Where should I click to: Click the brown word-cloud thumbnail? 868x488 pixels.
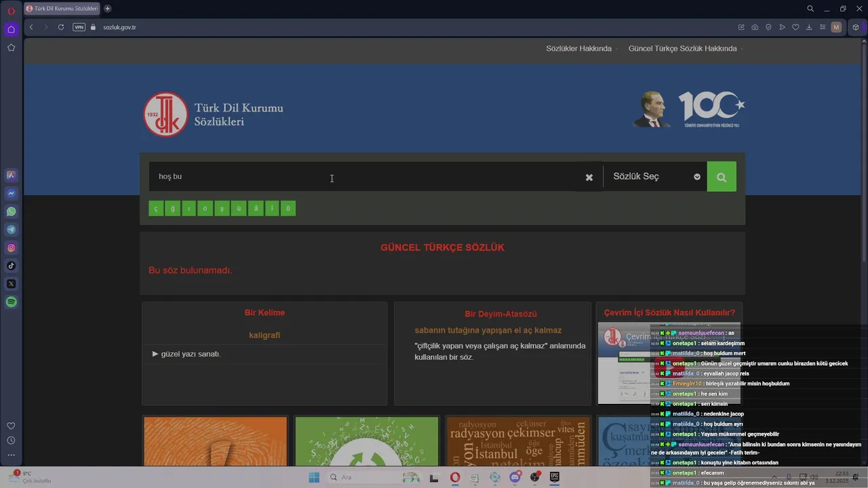(518, 441)
